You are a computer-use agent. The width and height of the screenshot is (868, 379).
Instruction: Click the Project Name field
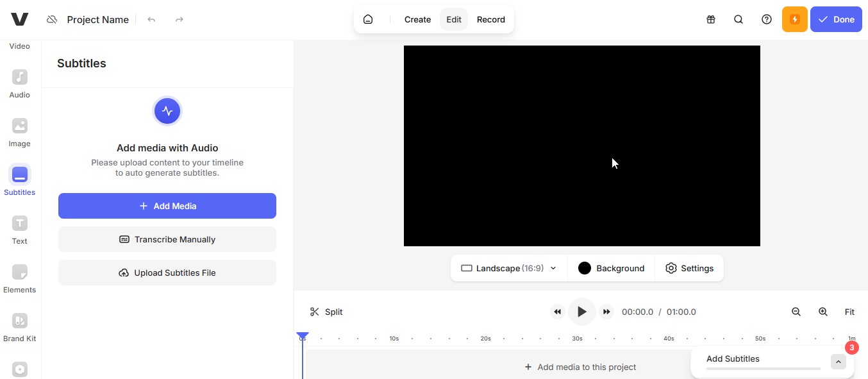[98, 20]
